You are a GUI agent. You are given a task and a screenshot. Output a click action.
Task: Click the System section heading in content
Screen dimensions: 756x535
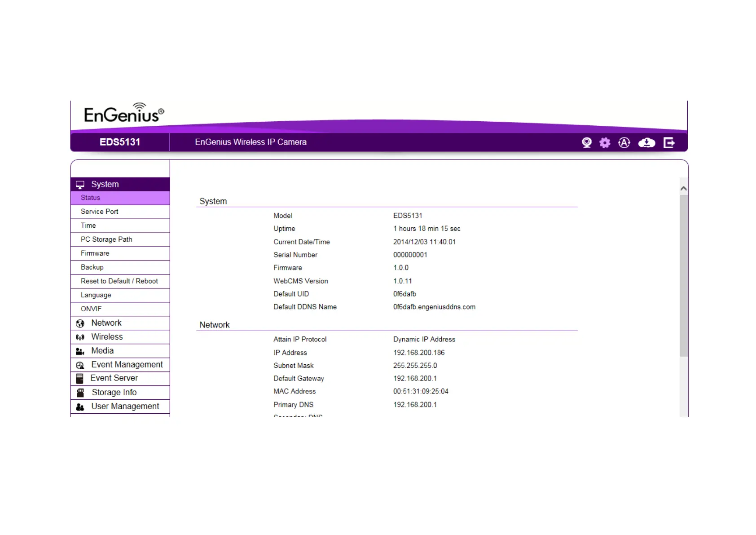213,201
